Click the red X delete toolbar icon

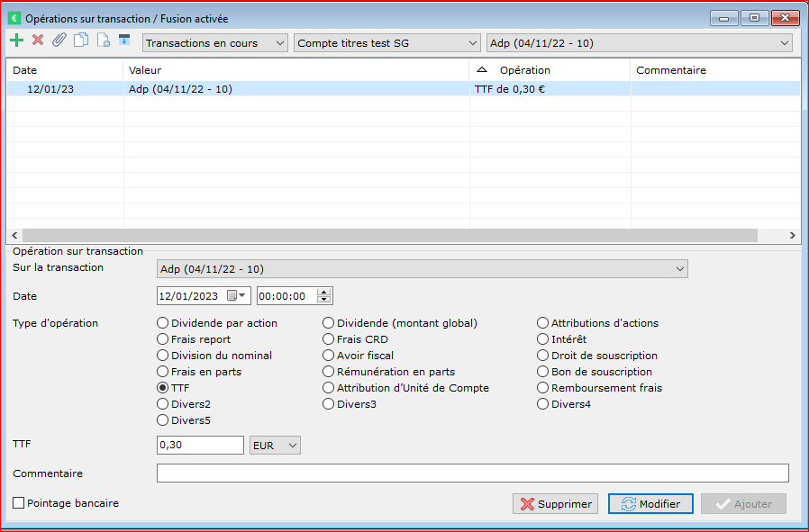click(38, 40)
